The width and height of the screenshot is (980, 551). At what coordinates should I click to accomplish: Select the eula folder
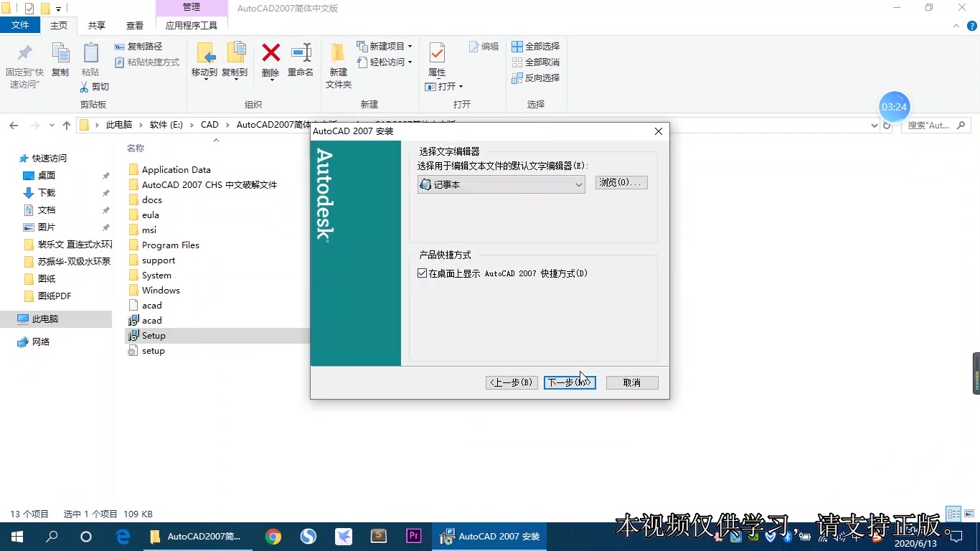click(x=150, y=215)
